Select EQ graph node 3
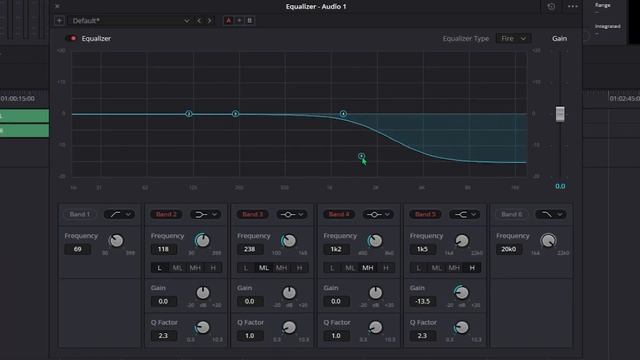The height and width of the screenshot is (360, 640). 236,114
